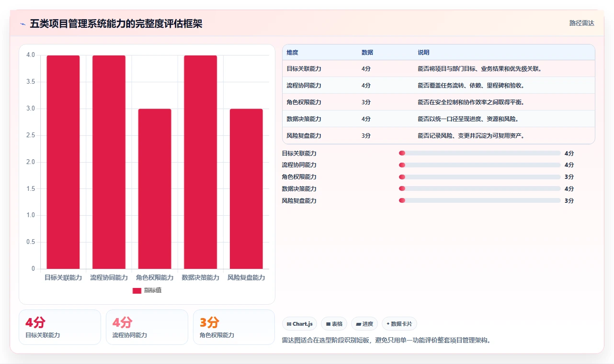The width and height of the screenshot is (614, 364).
Task: Click the blue header icon beside the title
Action: click(23, 24)
